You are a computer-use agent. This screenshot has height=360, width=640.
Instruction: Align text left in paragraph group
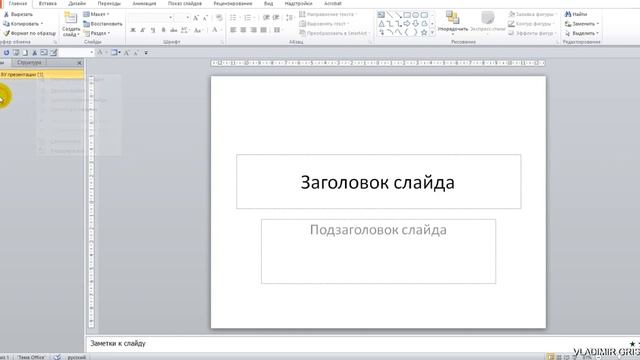pyautogui.click(x=233, y=30)
